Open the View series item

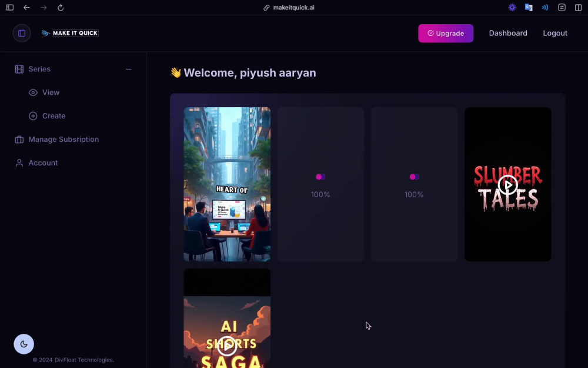(x=51, y=92)
